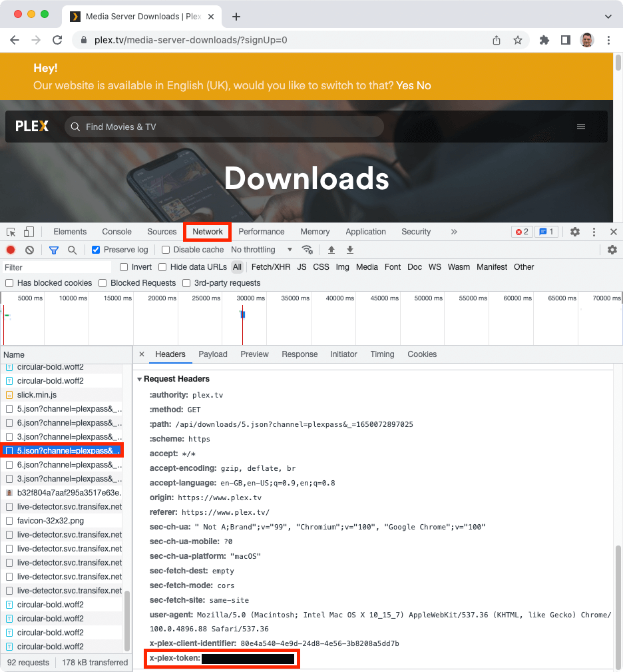Select the Inspect element picker icon

tap(9, 231)
